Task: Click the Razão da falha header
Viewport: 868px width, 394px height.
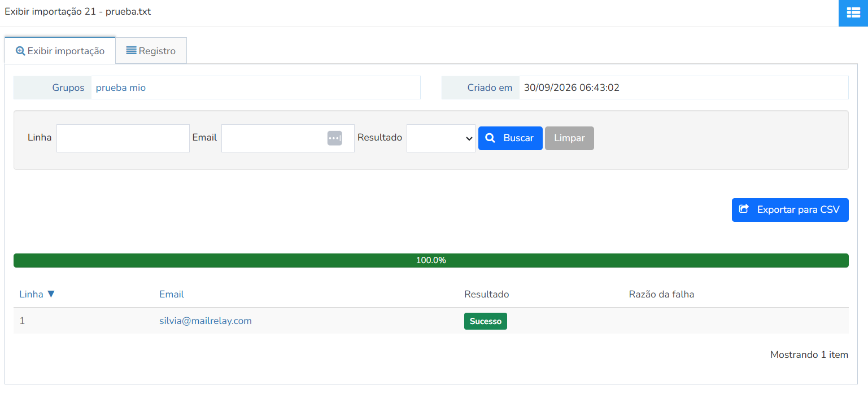Action: [661, 294]
